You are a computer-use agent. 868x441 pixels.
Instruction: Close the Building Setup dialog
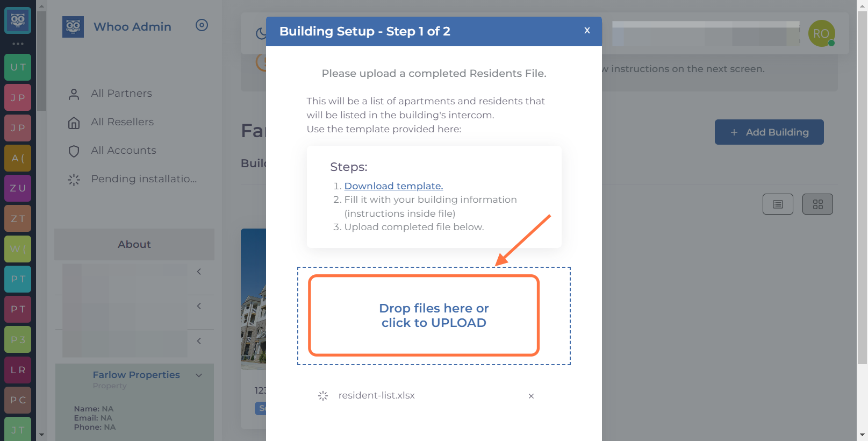(587, 31)
